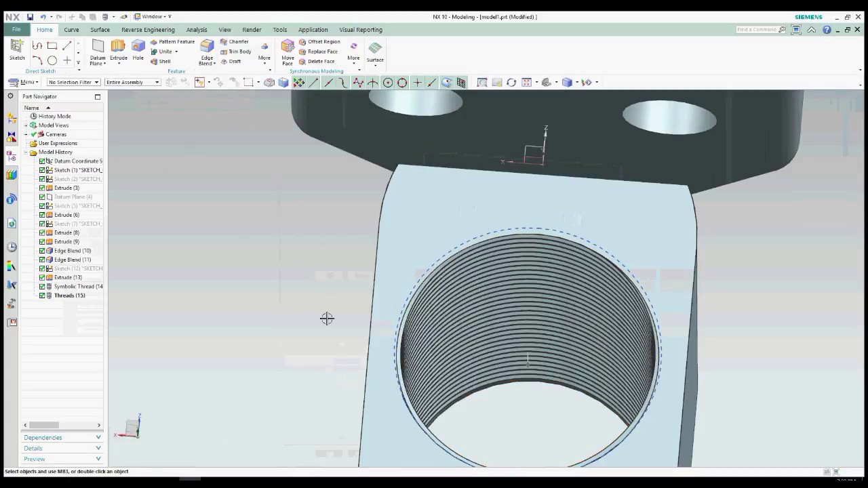
Task: Open the Surface gallery button
Action: (x=375, y=53)
